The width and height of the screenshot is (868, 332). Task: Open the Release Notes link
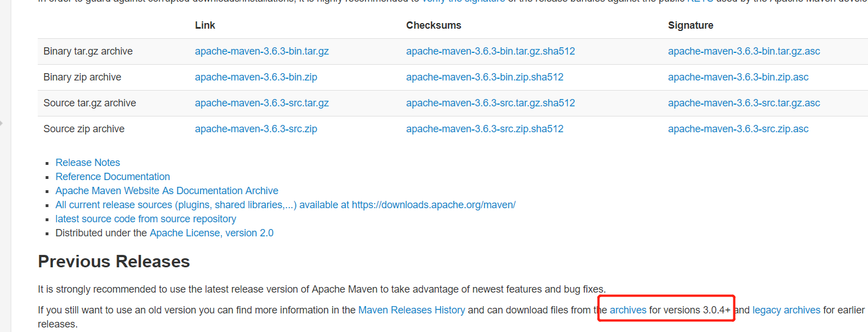pos(88,163)
